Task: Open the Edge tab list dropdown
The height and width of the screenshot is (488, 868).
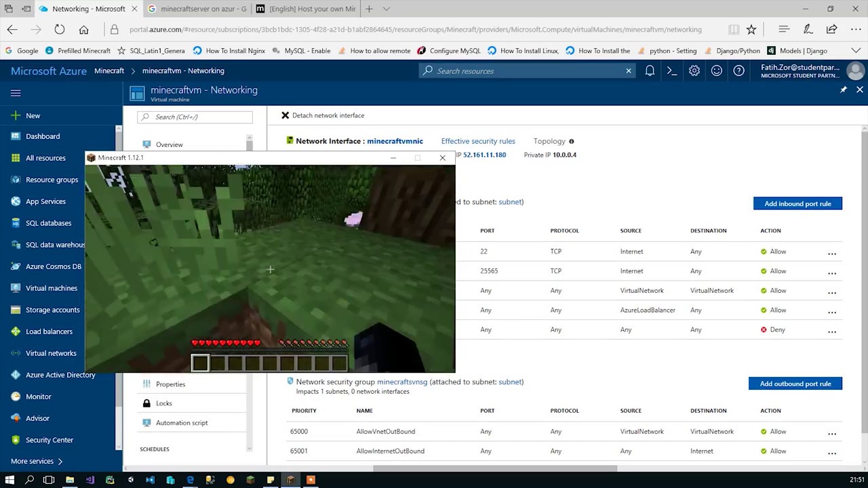Action: coord(387,9)
